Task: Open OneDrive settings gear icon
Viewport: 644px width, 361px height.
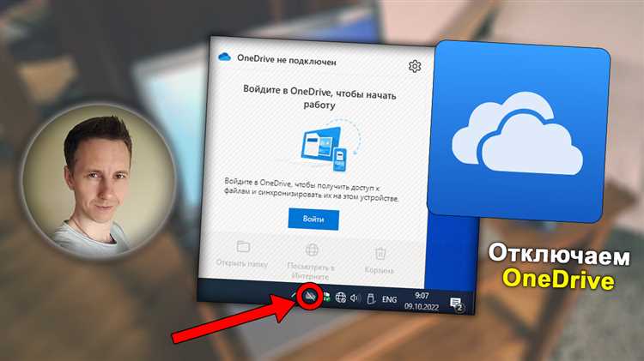Action: (x=415, y=66)
